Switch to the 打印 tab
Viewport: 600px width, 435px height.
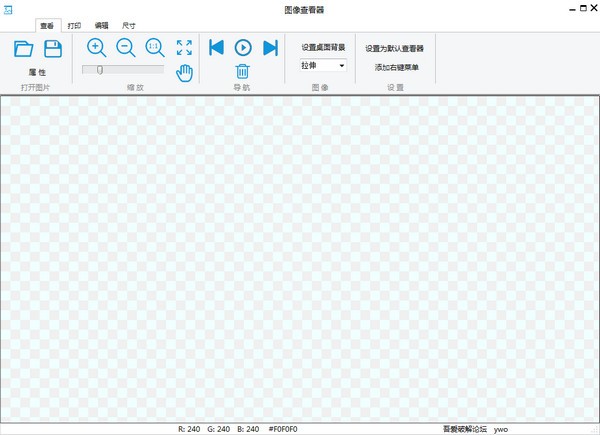click(74, 24)
